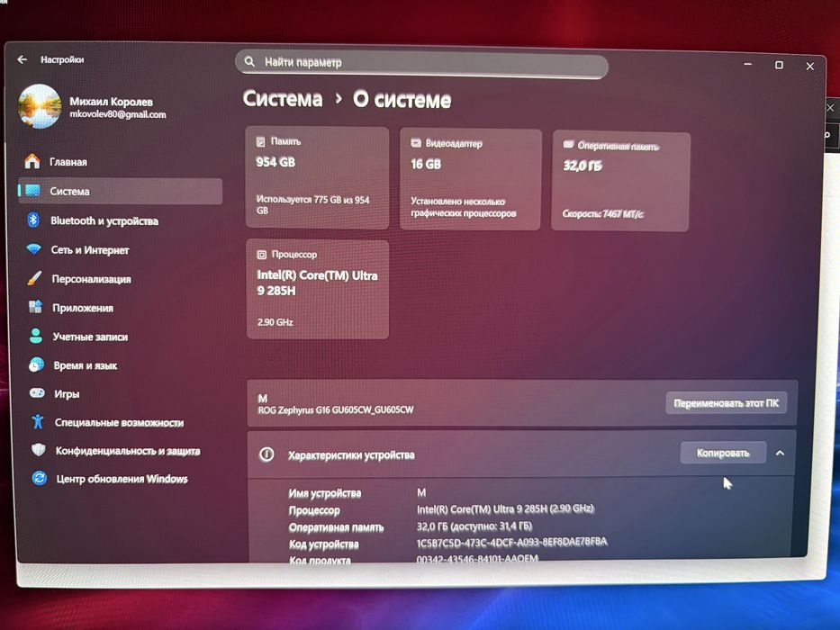Screen dimensions: 840x630
Task: Open the Видеоадаптер 16 GB card
Action: (x=471, y=179)
